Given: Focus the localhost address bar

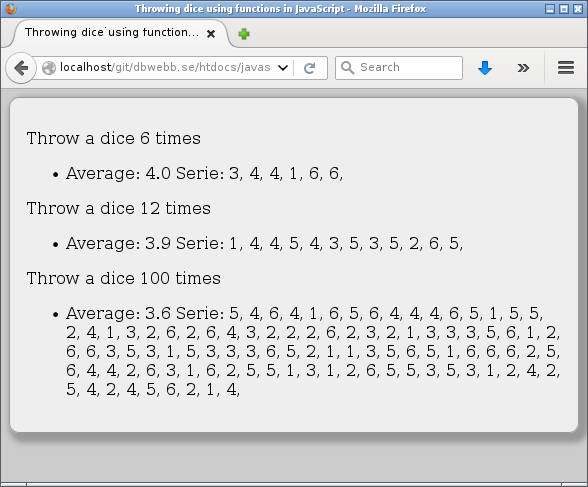Looking at the screenshot, I should 165,67.
